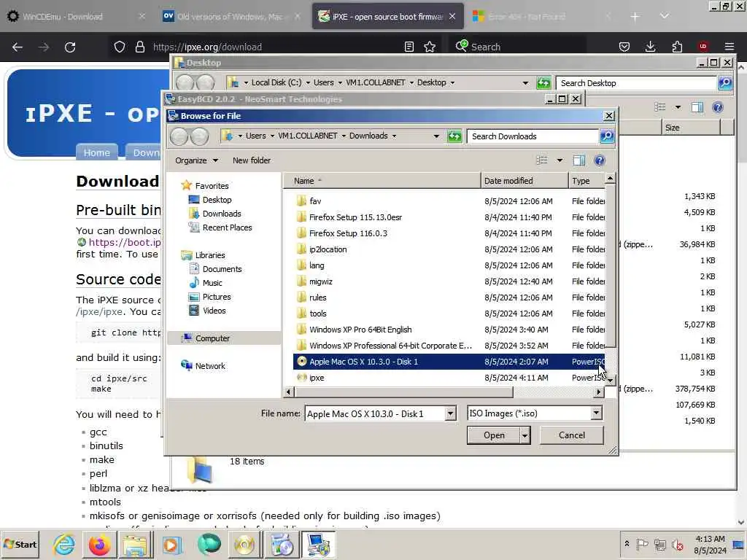
Task: Expand the Open button's arrow menu
Action: [x=525, y=435]
